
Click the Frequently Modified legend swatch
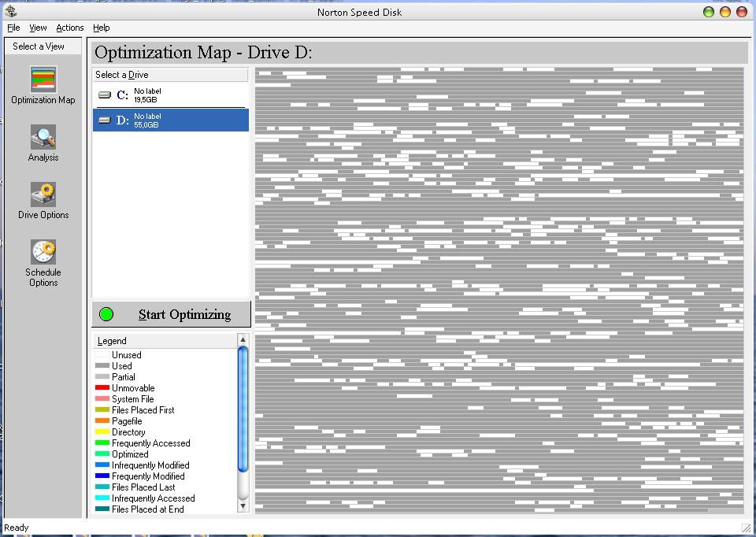coord(102,476)
